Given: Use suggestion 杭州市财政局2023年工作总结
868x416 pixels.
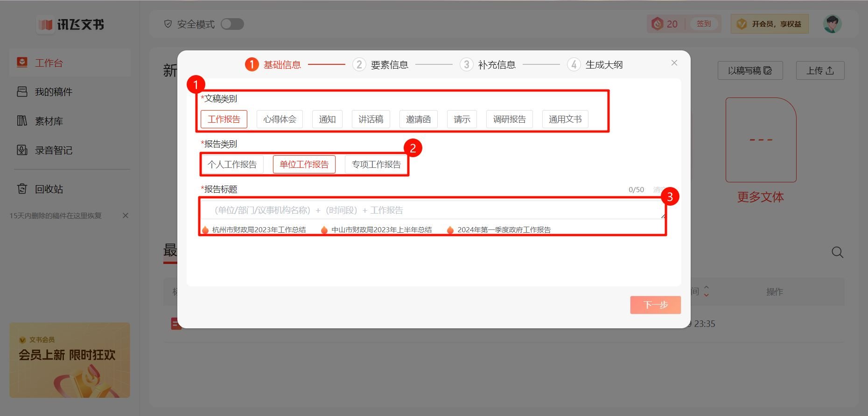Looking at the screenshot, I should 259,230.
